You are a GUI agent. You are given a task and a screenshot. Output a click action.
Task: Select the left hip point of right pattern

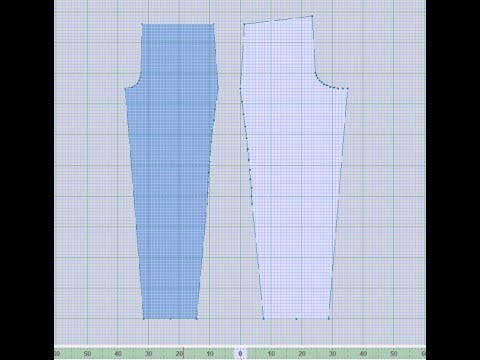pos(240,88)
